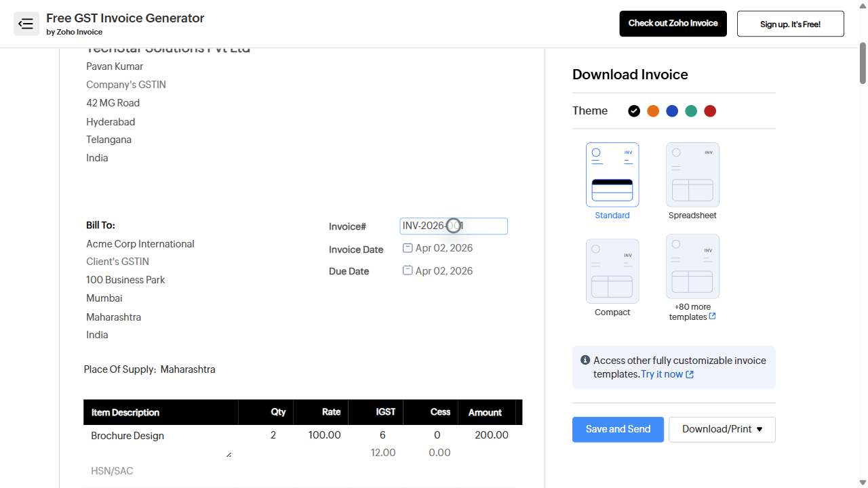The height and width of the screenshot is (488, 868).
Task: Click the Free GST Invoice Generator title
Action: [125, 18]
